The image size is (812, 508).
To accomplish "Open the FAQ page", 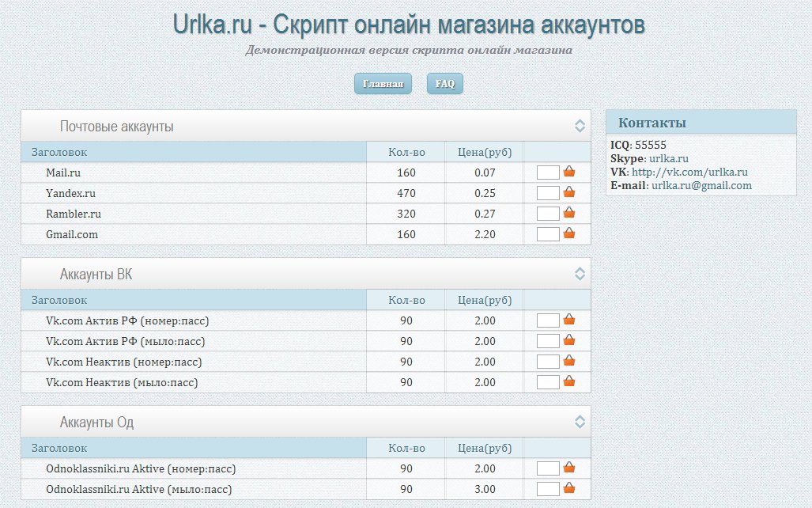I will click(x=445, y=84).
